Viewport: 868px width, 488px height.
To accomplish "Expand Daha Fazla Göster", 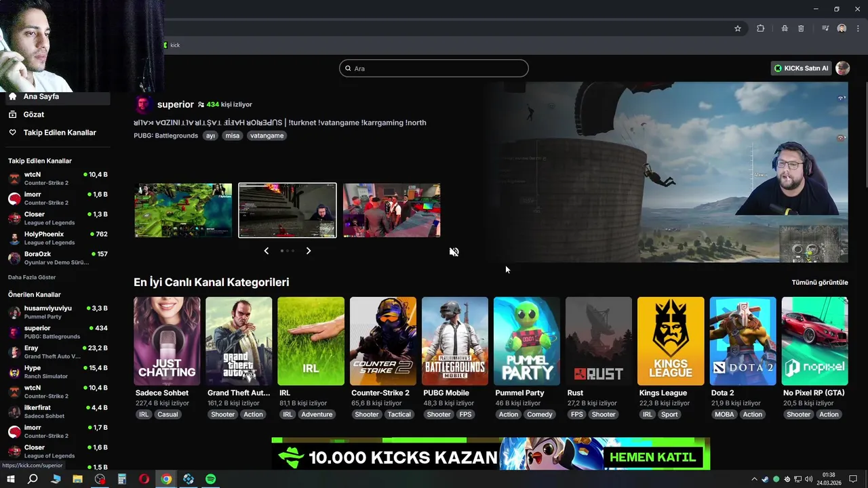I will (x=32, y=277).
